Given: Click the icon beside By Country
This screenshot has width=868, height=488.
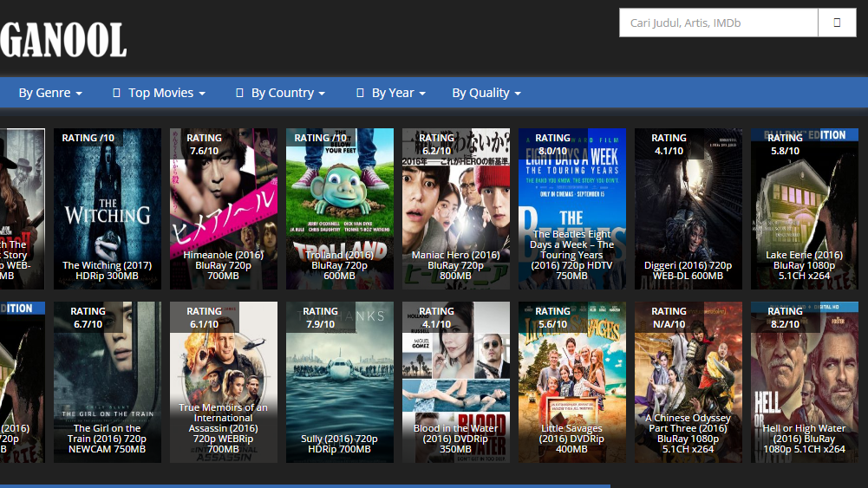Looking at the screenshot, I should tap(239, 93).
